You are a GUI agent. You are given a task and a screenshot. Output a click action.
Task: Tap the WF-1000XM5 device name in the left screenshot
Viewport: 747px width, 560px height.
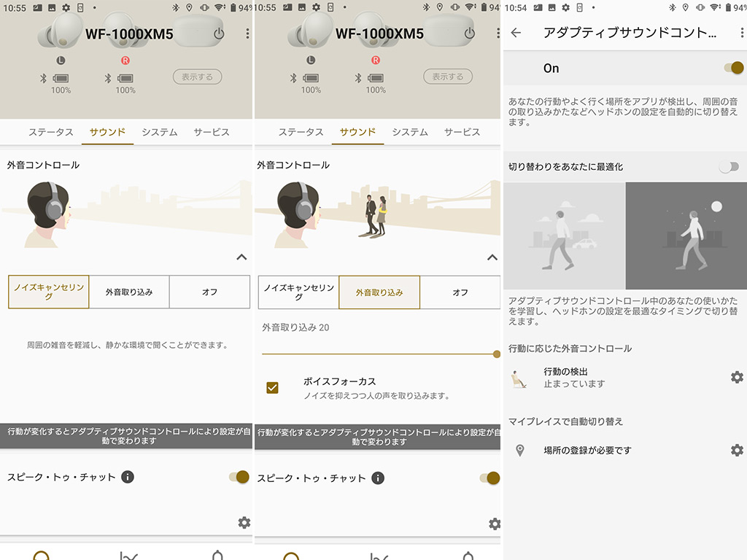129,34
